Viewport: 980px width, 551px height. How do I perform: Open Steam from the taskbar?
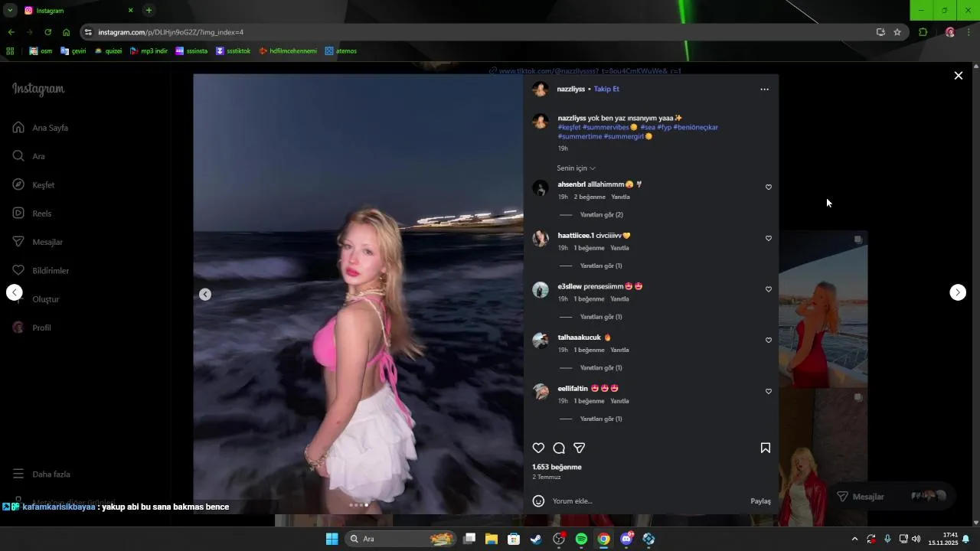click(x=536, y=539)
